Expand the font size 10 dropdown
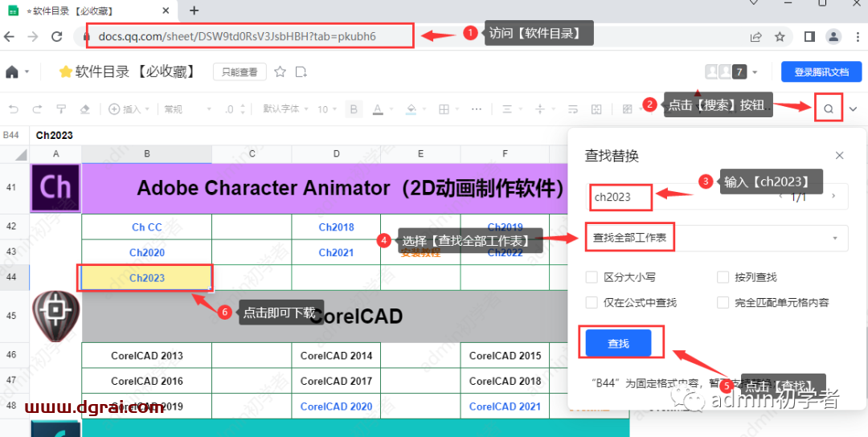The image size is (868, 437). coord(327,109)
